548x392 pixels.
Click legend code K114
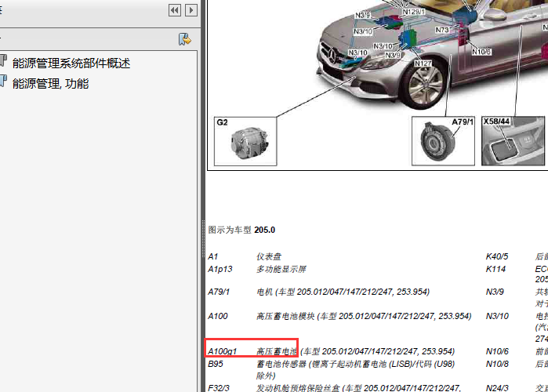(x=495, y=269)
